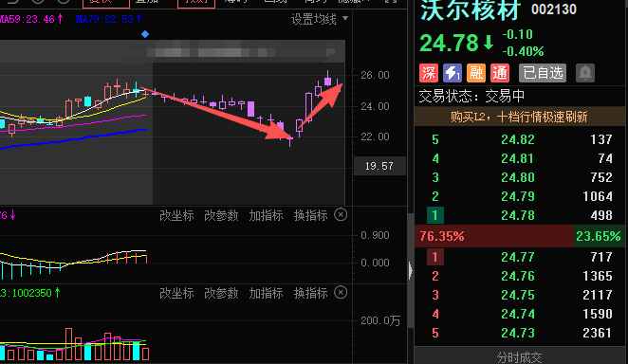Switch to the 分时成交 tab
The image size is (628, 364).
pos(519,357)
